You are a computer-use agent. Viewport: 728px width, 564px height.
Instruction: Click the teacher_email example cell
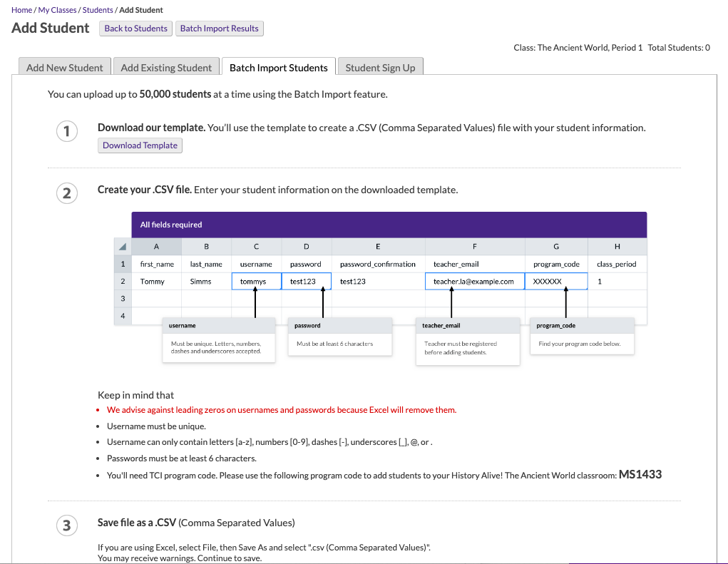tap(474, 281)
